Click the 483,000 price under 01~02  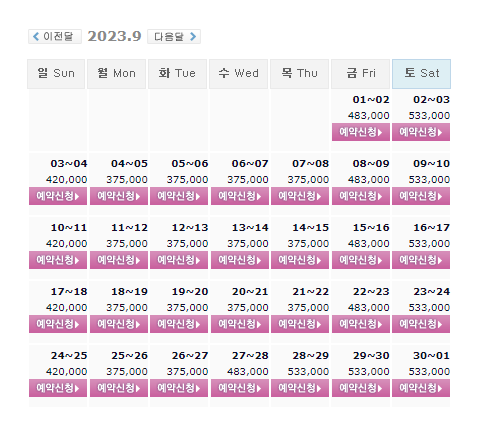click(x=369, y=116)
